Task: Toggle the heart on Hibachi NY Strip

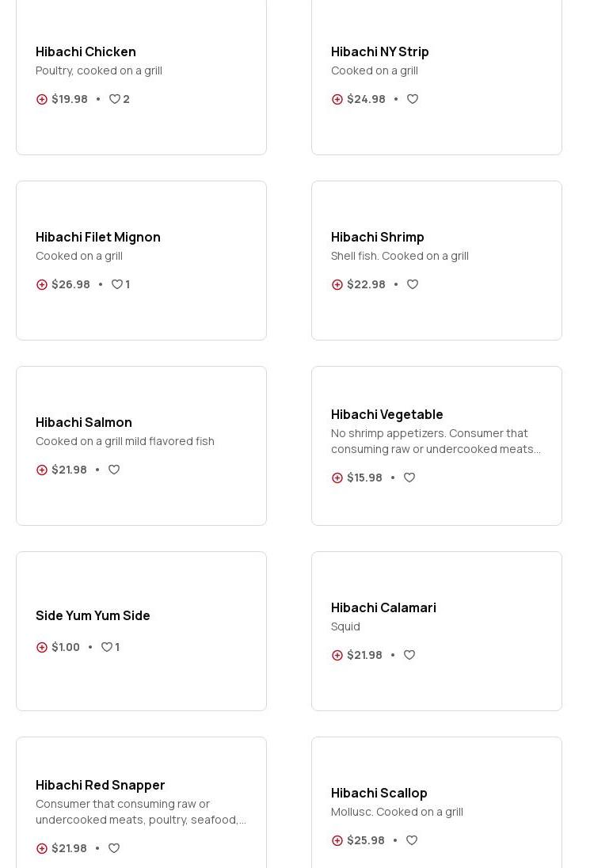Action: click(x=413, y=99)
